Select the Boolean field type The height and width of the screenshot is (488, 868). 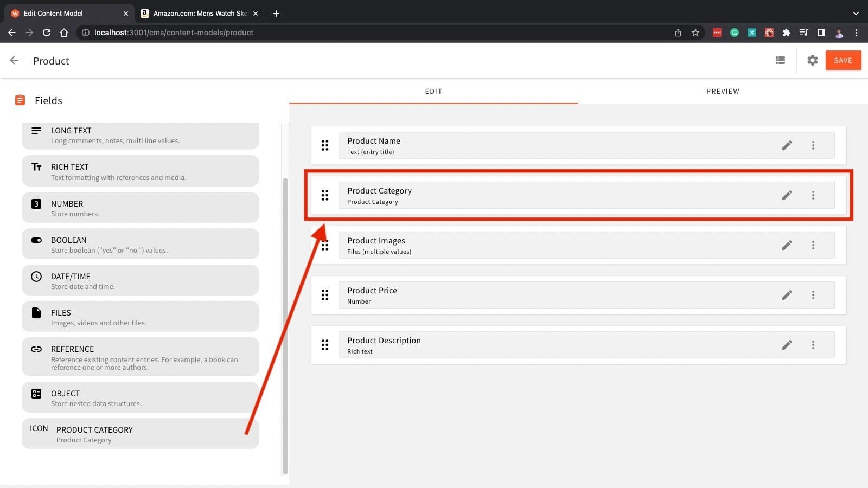tap(140, 244)
